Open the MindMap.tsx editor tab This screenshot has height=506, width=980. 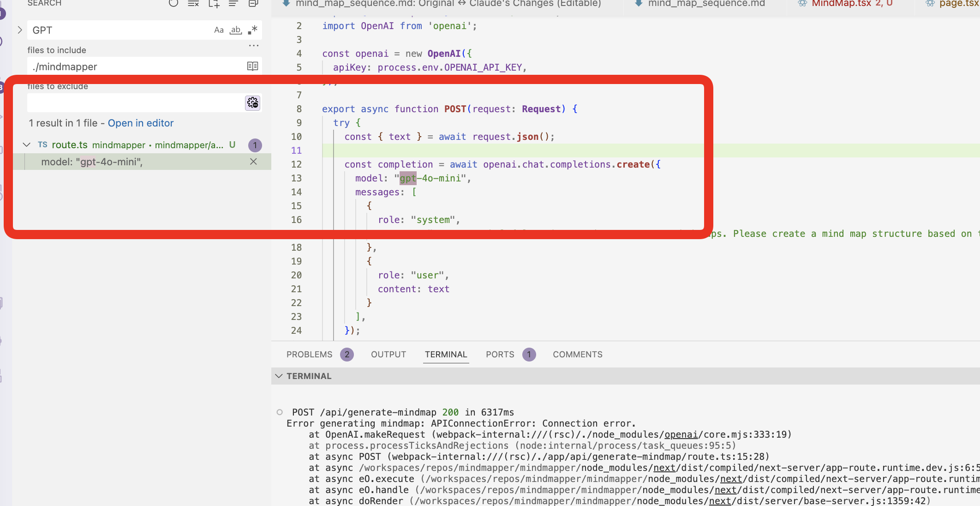click(x=841, y=4)
